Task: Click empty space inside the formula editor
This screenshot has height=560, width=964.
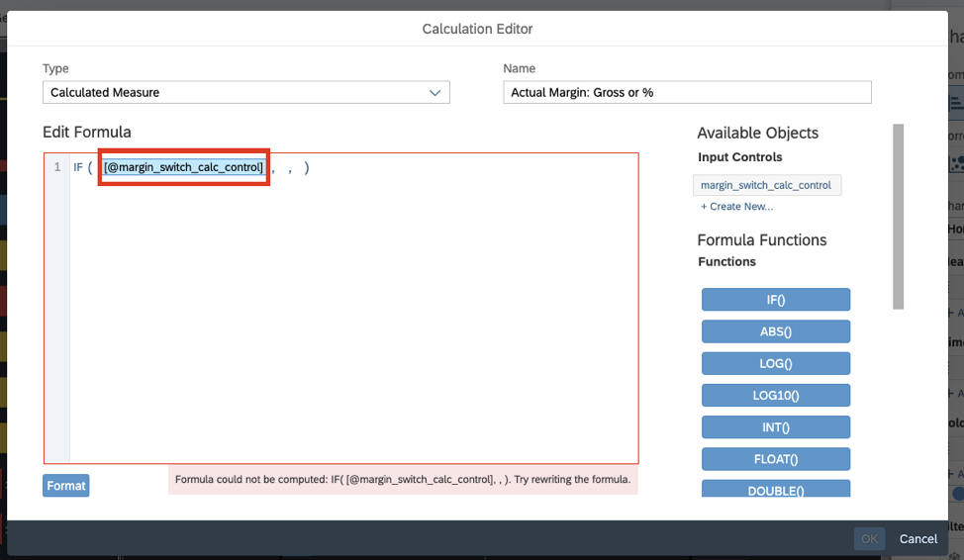Action: coord(351,327)
